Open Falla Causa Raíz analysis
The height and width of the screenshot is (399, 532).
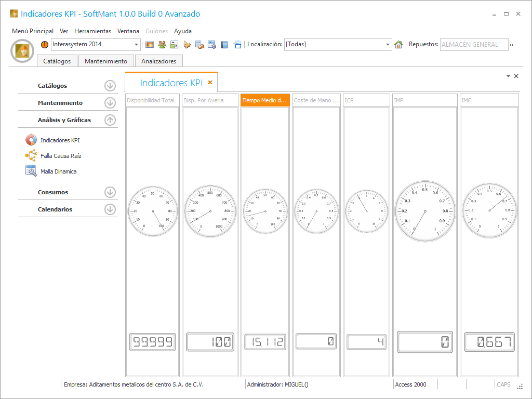tap(60, 156)
